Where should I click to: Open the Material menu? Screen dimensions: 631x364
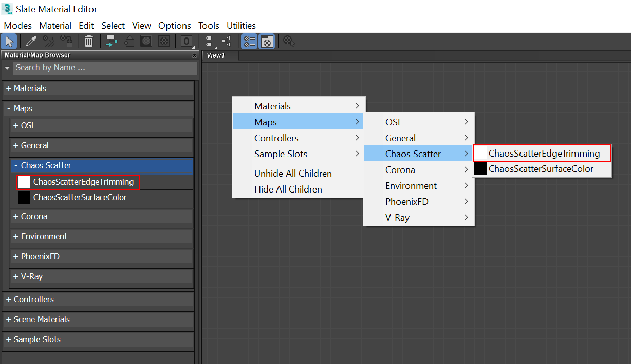coord(55,25)
